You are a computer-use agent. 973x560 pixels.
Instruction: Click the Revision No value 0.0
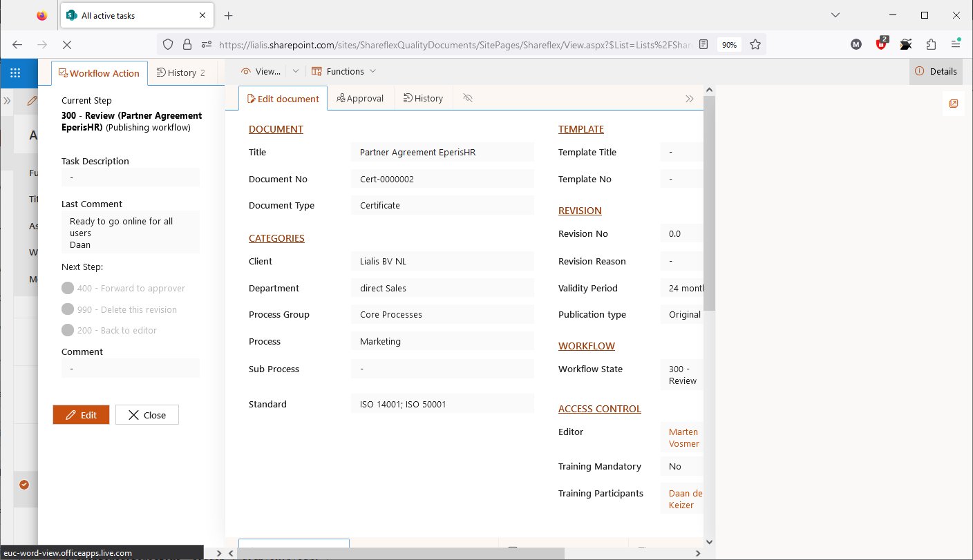(x=682, y=233)
